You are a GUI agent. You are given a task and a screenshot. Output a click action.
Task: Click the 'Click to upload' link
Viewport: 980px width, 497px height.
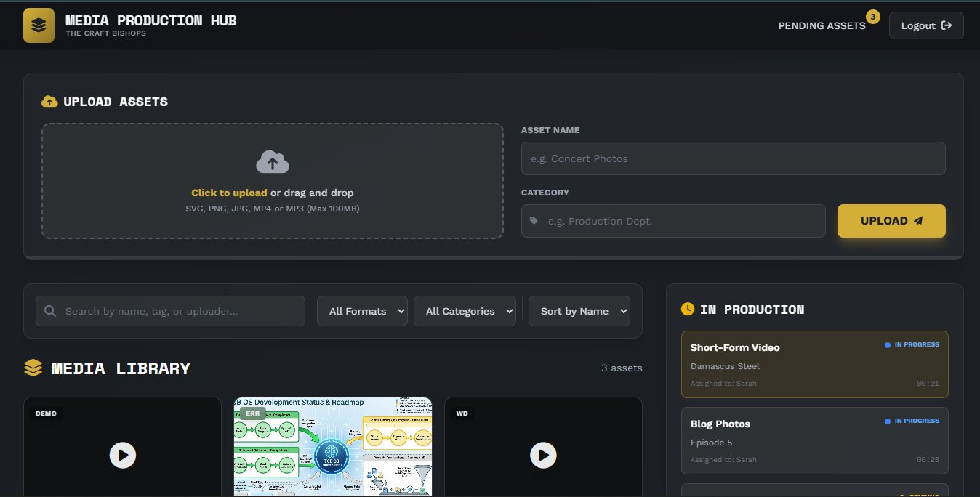(x=229, y=193)
